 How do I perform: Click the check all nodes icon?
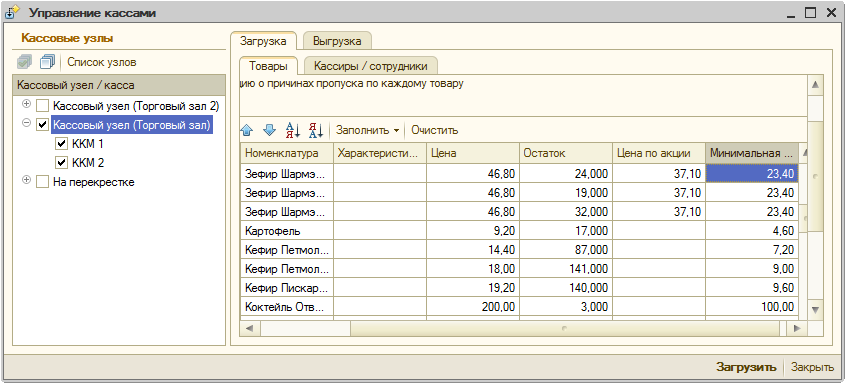coord(25,62)
